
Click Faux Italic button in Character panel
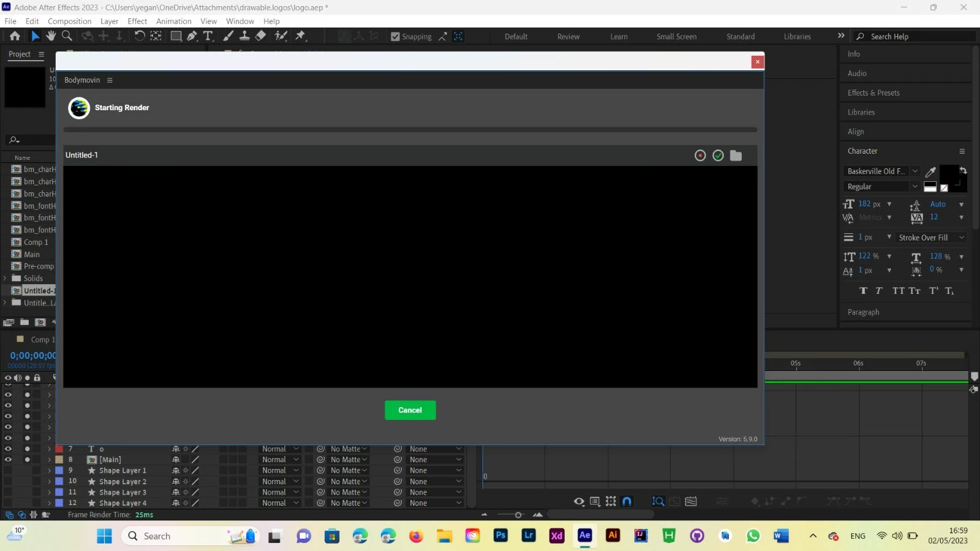[879, 291]
